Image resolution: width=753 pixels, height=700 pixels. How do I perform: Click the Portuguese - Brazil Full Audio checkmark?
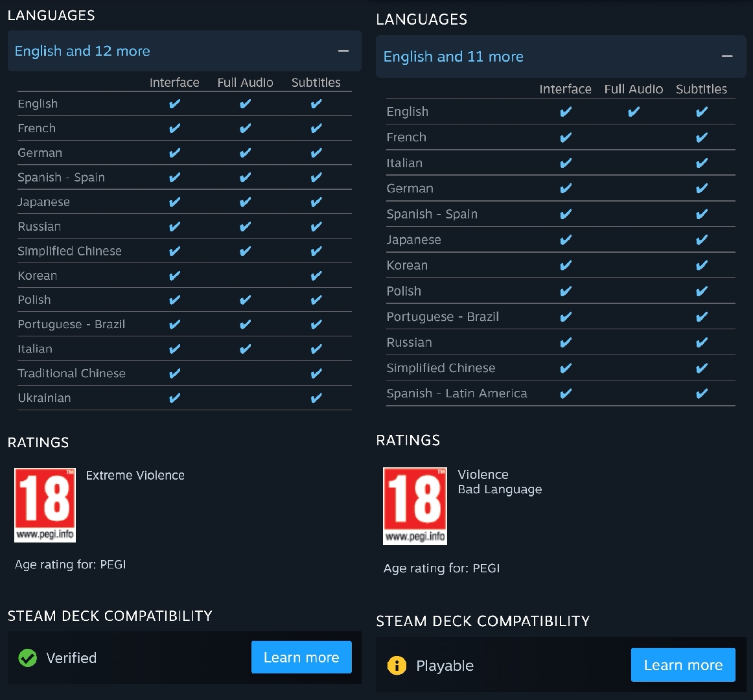(246, 324)
